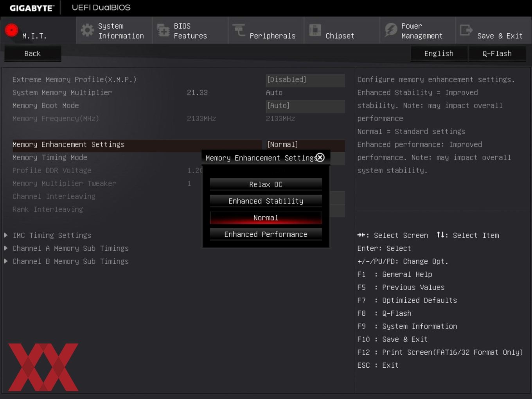This screenshot has height=399, width=532.
Task: Open the Chipset tab
Action: point(342,31)
